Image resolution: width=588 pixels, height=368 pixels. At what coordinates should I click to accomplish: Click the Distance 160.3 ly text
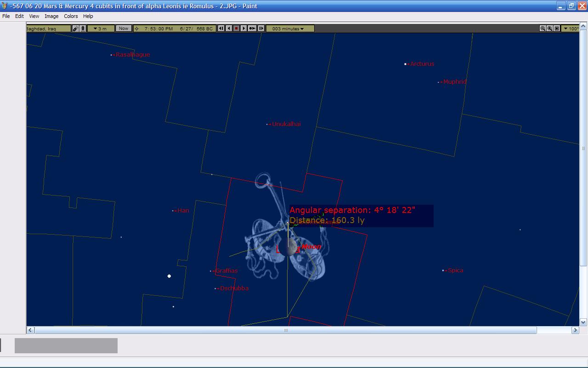(327, 220)
